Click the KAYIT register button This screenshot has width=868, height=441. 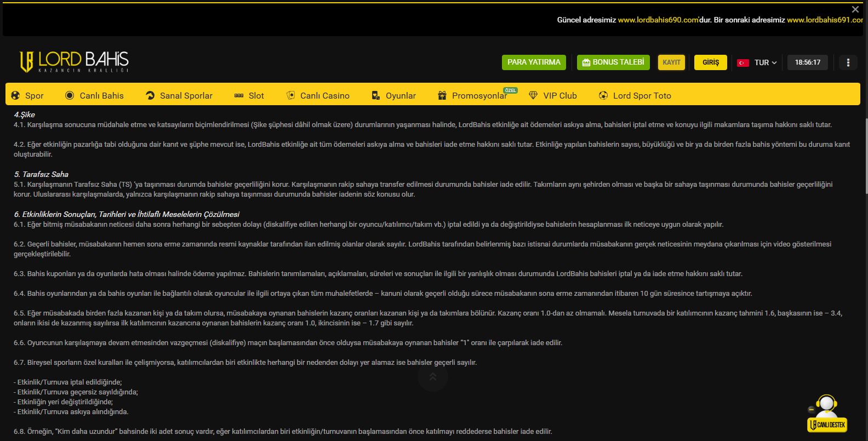click(x=671, y=62)
